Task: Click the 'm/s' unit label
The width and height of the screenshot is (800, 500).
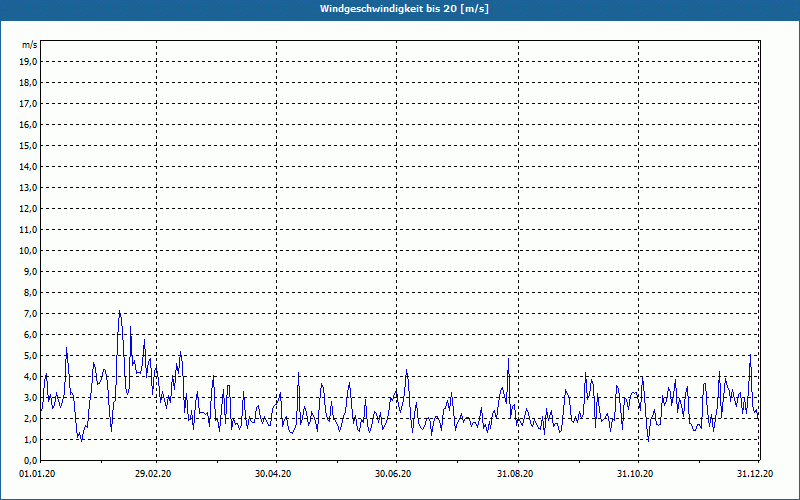Action: (x=29, y=45)
